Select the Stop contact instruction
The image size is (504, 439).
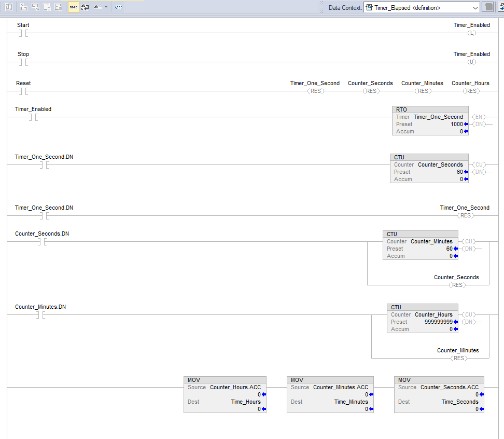coord(23,62)
